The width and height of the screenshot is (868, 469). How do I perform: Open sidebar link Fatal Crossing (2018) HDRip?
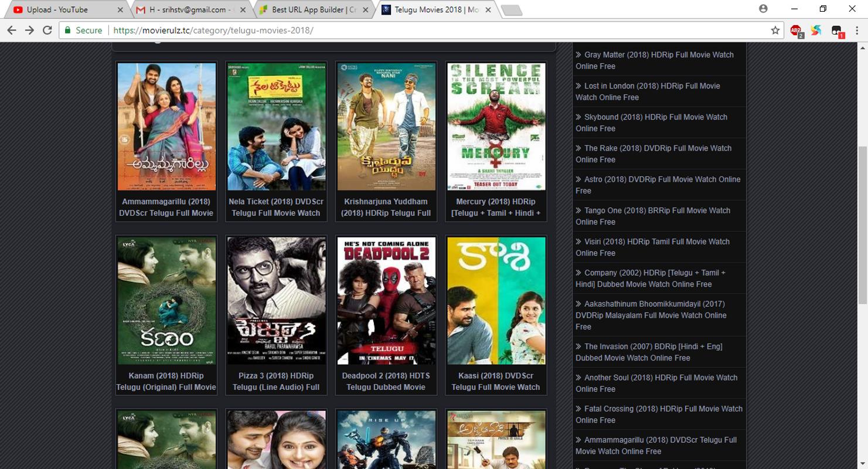659,414
